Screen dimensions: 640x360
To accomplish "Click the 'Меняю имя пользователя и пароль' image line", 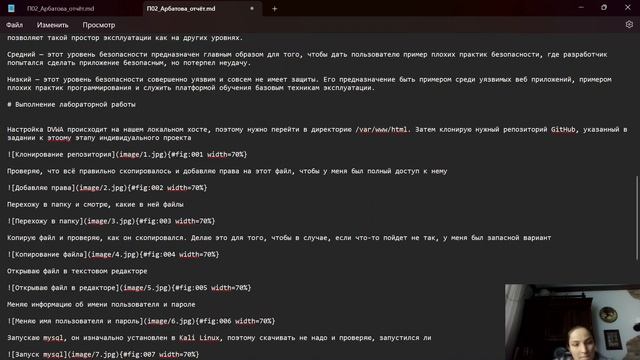I will [x=141, y=321].
